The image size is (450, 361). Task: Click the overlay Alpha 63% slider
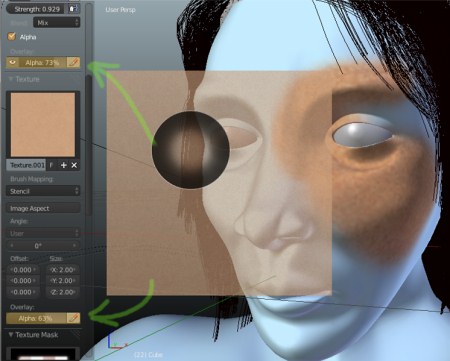tap(37, 318)
